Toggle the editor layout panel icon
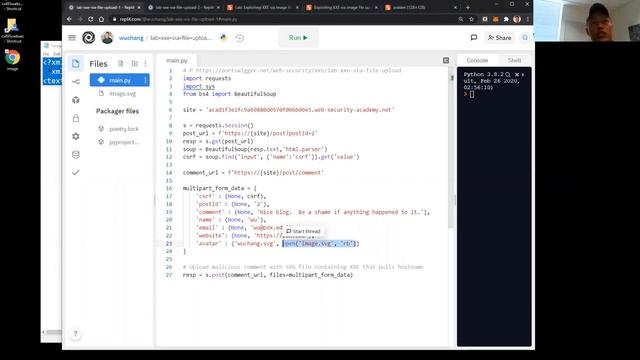Viewport: 640px width, 360px height. pos(446,60)
